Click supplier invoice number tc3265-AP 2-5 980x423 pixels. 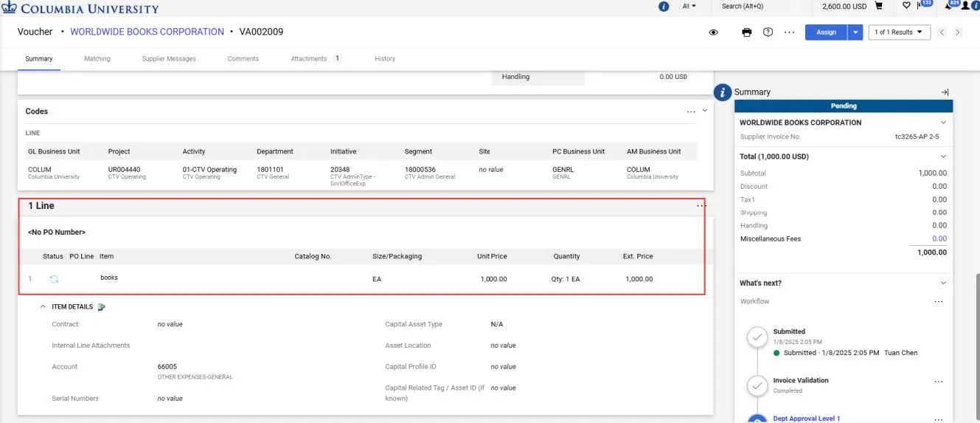pyautogui.click(x=917, y=137)
